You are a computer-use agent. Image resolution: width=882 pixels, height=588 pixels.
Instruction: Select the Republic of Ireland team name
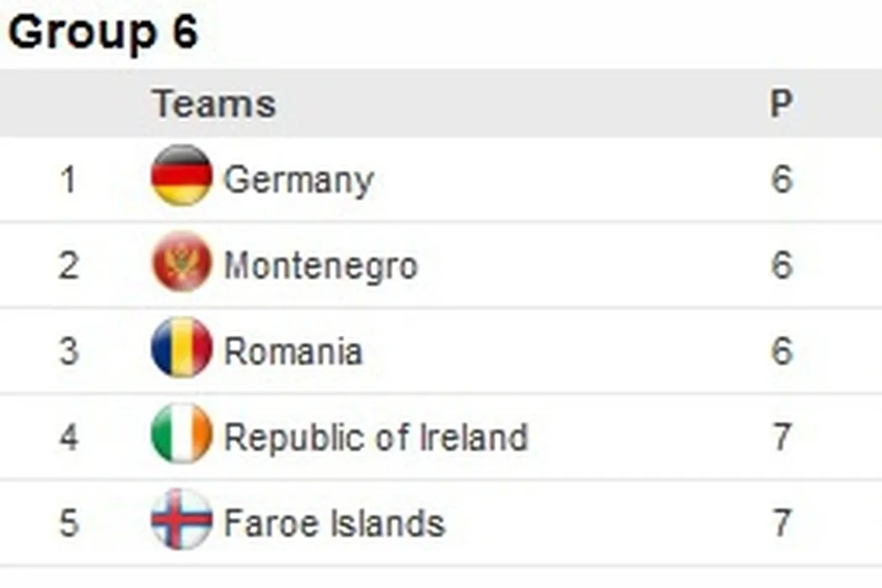click(375, 437)
